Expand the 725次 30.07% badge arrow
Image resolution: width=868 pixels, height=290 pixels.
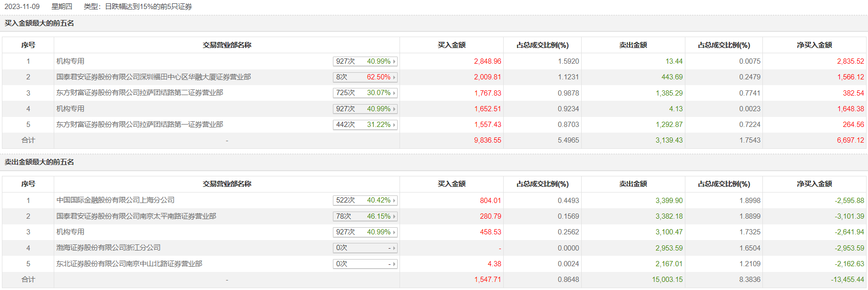pos(394,93)
